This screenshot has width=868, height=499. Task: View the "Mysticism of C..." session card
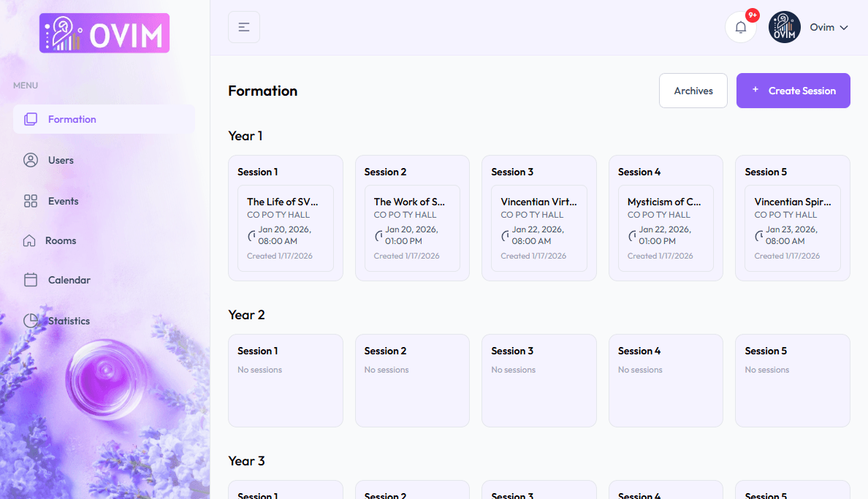tap(666, 228)
